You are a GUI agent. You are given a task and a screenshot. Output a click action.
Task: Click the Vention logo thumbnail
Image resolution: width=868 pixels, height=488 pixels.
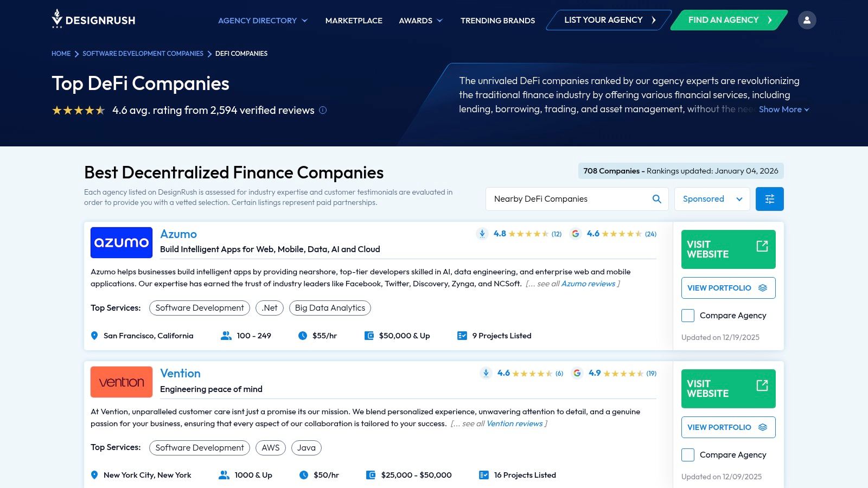[122, 382]
